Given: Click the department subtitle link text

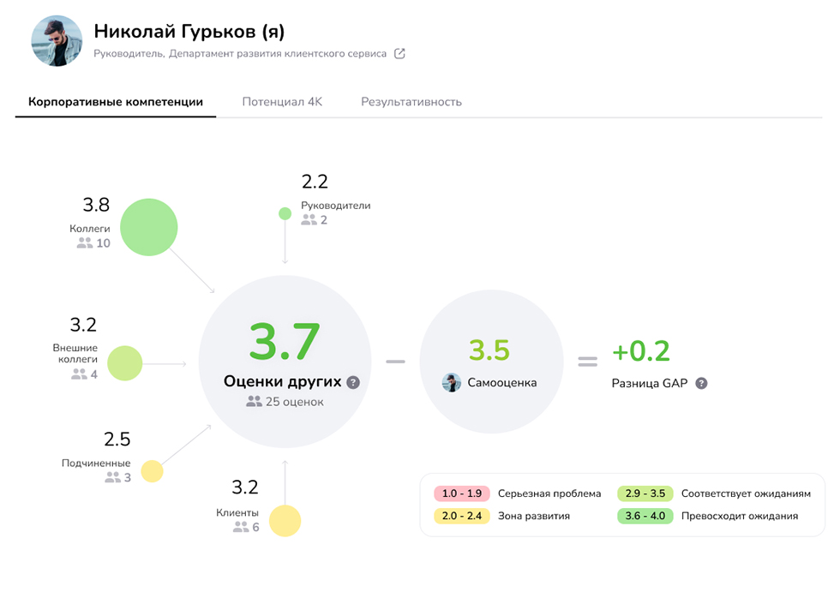Looking at the screenshot, I should click(240, 54).
